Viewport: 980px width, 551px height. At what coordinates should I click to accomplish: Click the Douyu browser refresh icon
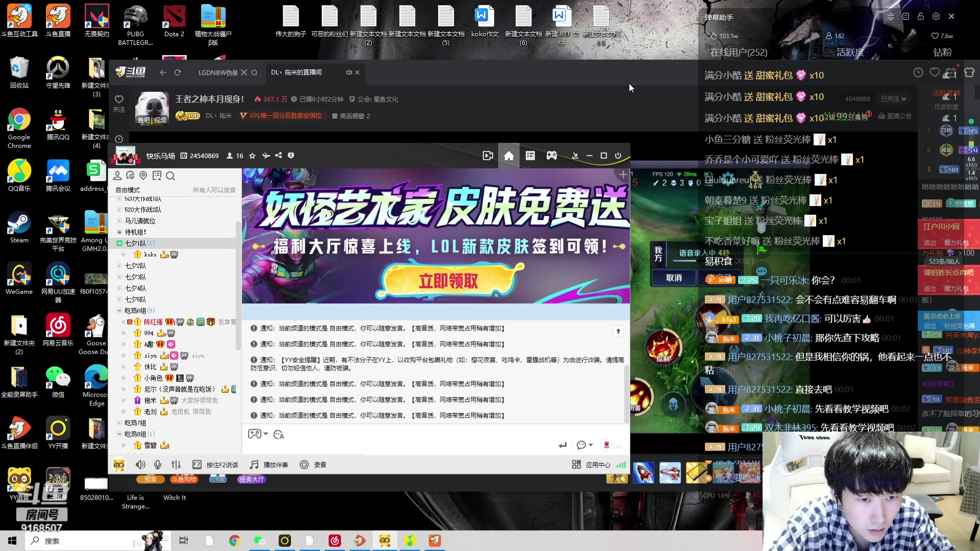(x=178, y=72)
